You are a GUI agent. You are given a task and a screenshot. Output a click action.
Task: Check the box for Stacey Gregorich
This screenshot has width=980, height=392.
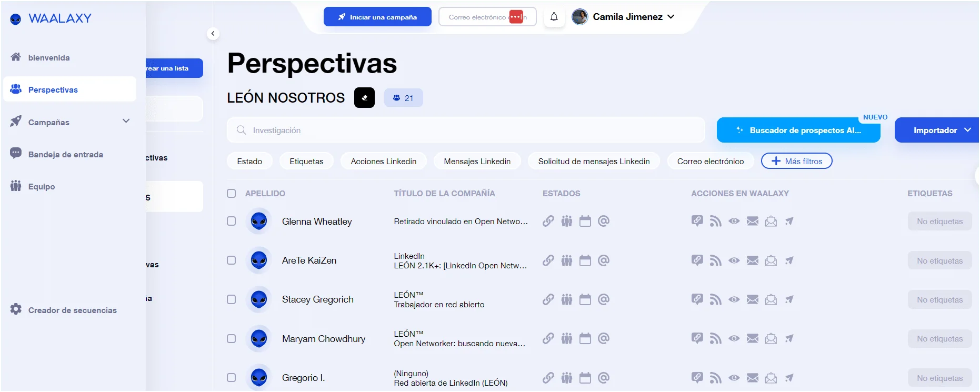tap(232, 299)
